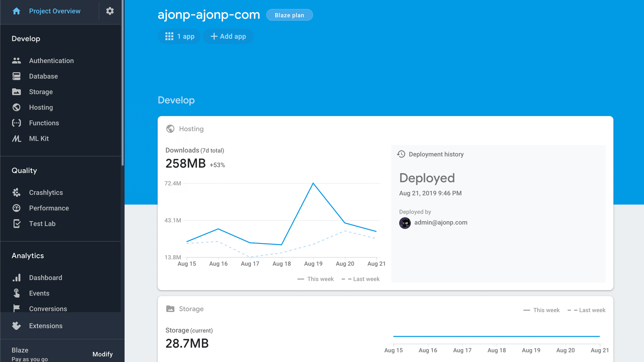The height and width of the screenshot is (362, 644).
Task: Click the Authentication people icon
Action: [16, 61]
